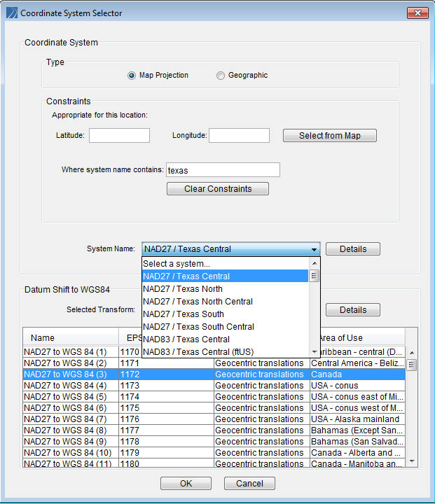Choose NAD27 / Texas South Central option
435x504 pixels.
coord(226,327)
